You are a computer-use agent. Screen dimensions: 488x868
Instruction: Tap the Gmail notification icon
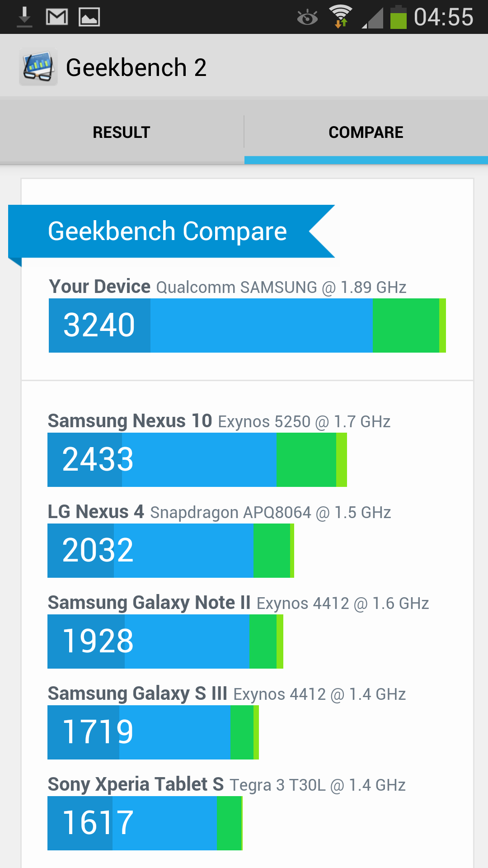[x=57, y=17]
